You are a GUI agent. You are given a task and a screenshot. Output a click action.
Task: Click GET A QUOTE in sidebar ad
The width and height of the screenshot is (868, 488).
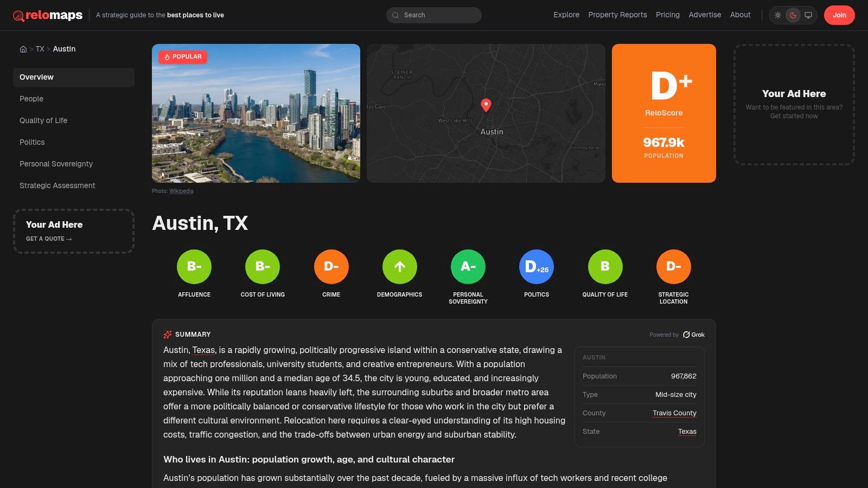tap(49, 239)
